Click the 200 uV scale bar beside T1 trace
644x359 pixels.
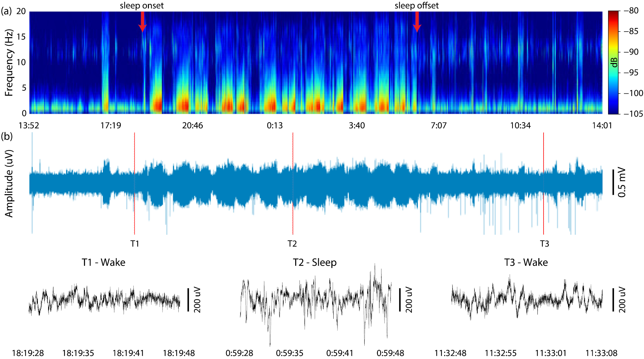point(188,300)
